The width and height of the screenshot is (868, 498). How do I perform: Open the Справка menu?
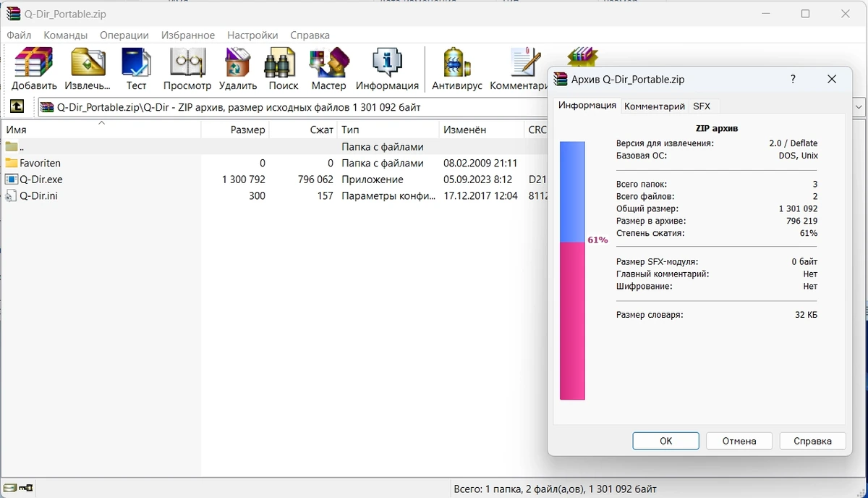(x=310, y=35)
